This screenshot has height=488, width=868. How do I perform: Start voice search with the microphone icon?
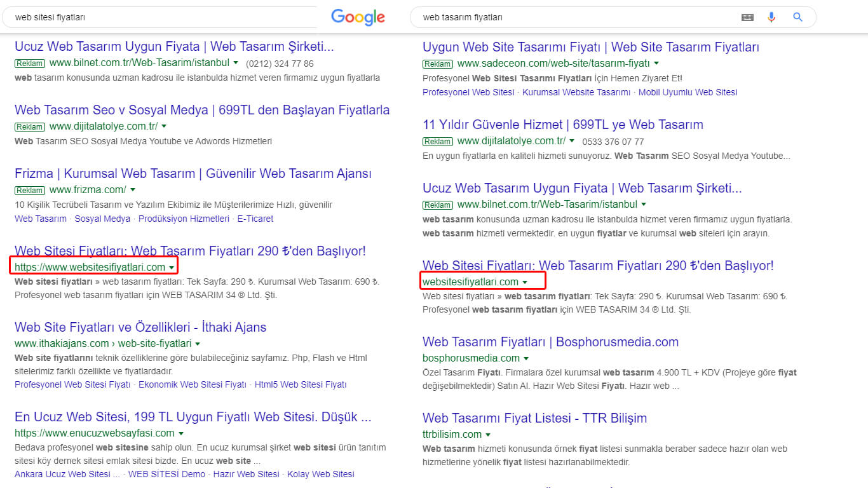(x=771, y=17)
